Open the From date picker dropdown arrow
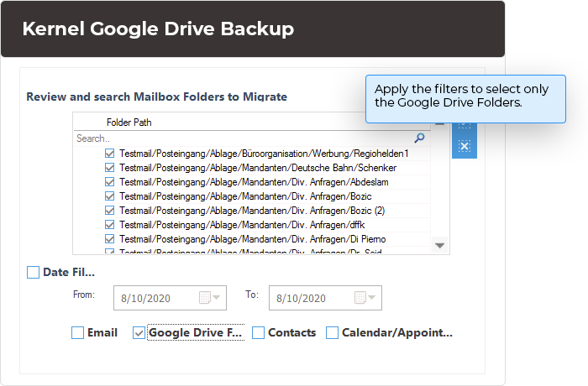This screenshot has height=386, width=588. [x=217, y=298]
